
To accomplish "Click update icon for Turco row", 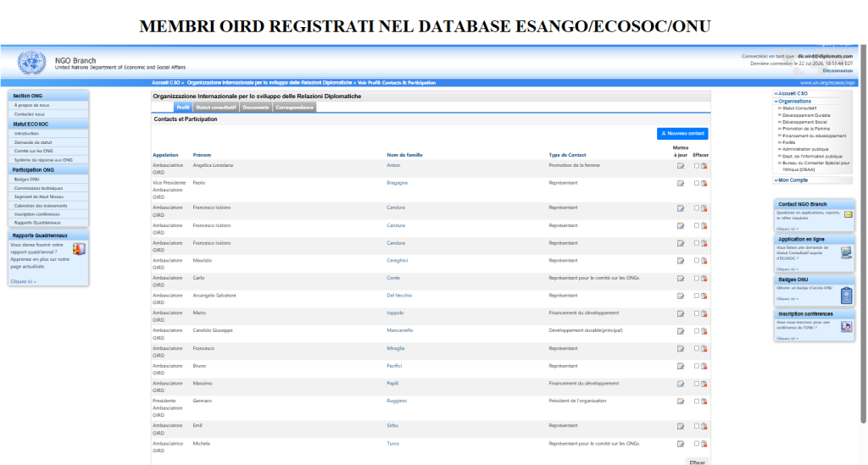I will coord(681,444).
